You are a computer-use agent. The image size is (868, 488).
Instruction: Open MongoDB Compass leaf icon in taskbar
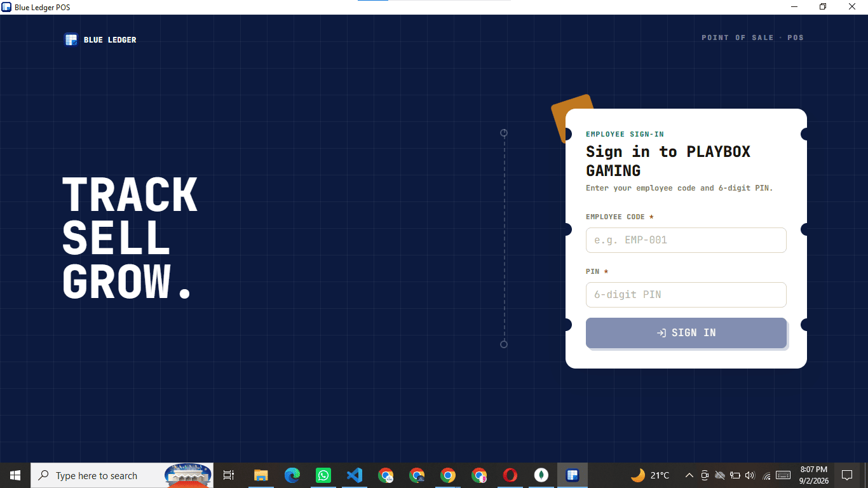(x=541, y=475)
